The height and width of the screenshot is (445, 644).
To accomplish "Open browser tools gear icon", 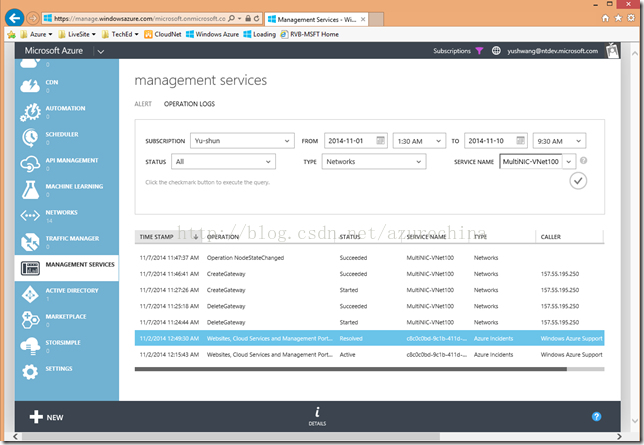I will tap(631, 18).
